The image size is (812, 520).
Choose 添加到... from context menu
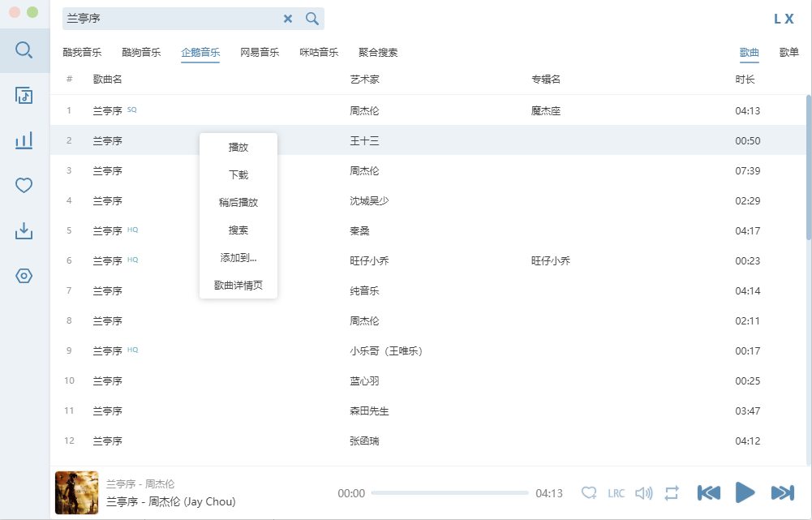click(x=238, y=258)
